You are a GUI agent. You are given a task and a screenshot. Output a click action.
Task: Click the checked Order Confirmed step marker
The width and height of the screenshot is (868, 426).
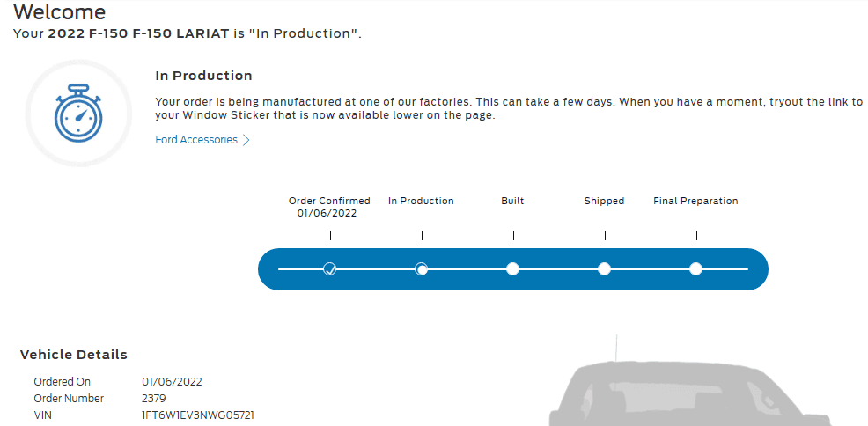coord(330,268)
